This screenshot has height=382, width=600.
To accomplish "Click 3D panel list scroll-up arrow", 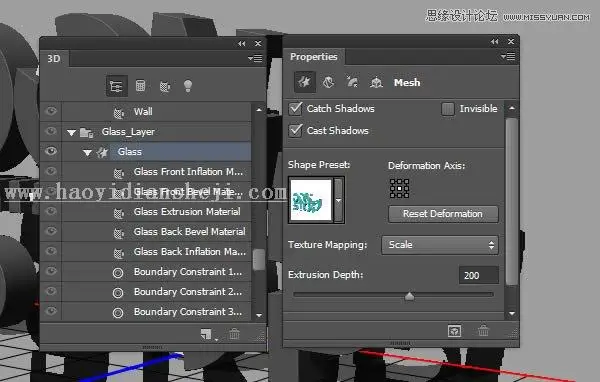I will pyautogui.click(x=259, y=109).
